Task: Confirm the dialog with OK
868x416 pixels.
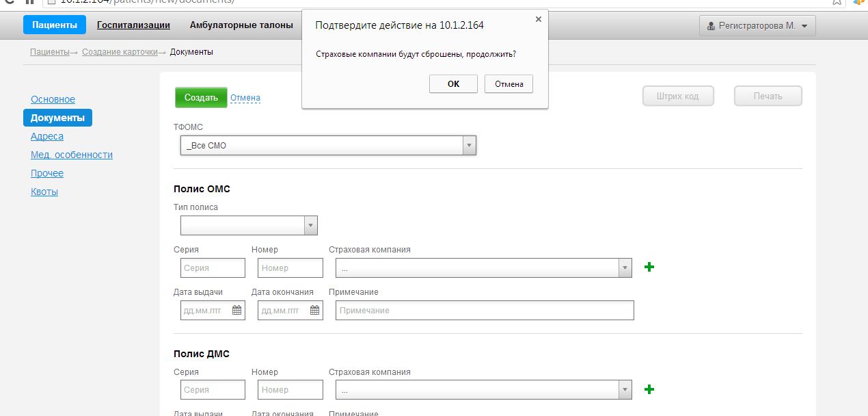Action: 453,84
